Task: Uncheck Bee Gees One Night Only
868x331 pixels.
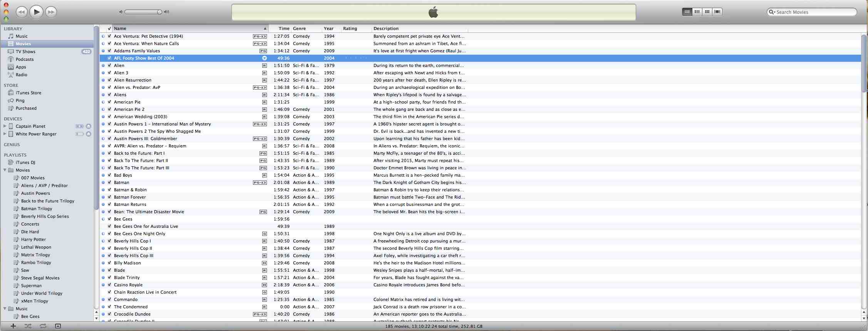Action: pos(109,234)
